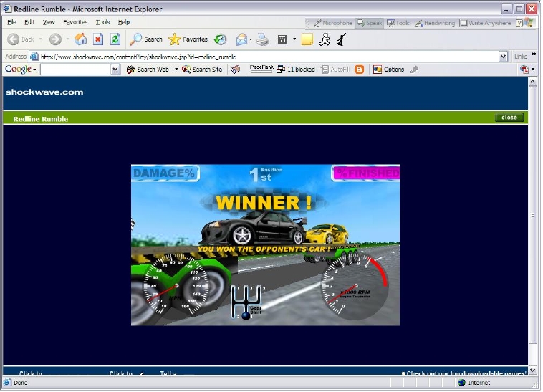Expand the Forward history dropdown arrow

pos(67,39)
